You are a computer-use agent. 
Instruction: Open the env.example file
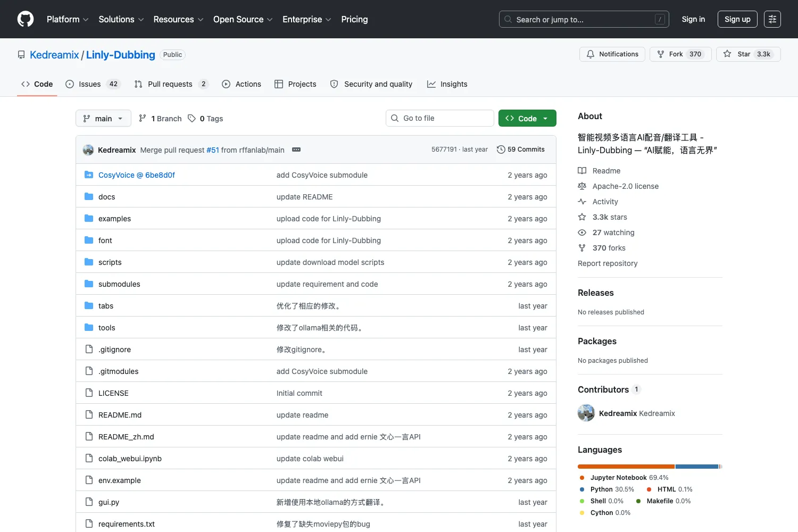point(120,480)
